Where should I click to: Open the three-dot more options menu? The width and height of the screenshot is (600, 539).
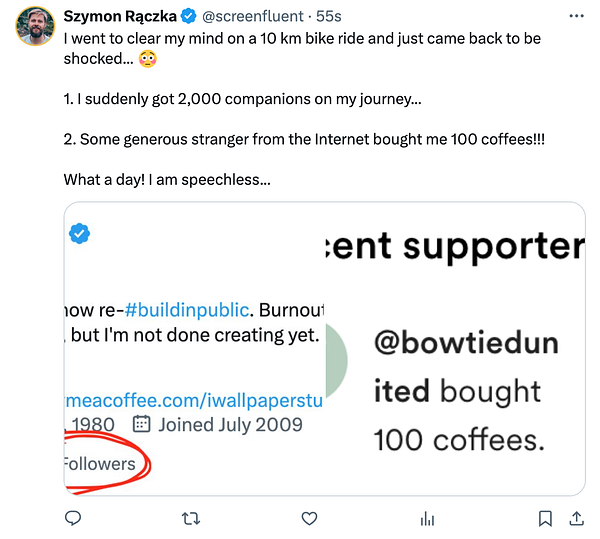(575, 17)
